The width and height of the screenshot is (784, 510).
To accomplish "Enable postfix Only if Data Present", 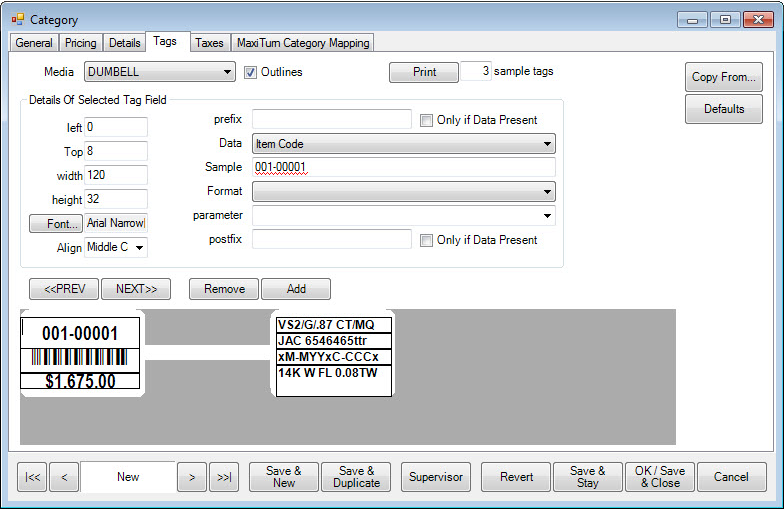I will (427, 240).
